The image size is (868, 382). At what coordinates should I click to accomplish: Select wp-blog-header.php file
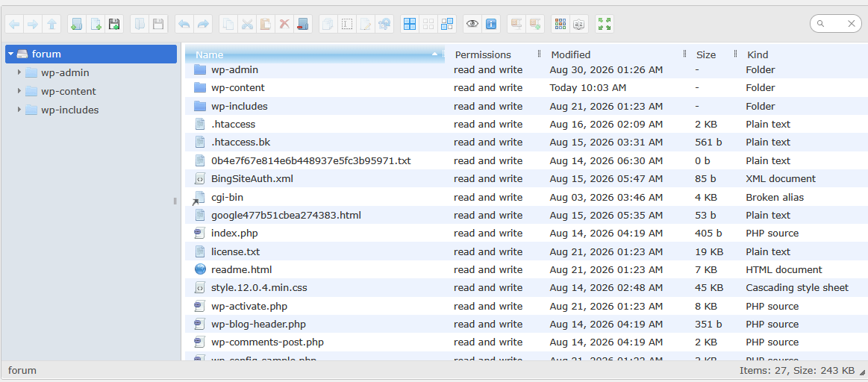pos(526,324)
